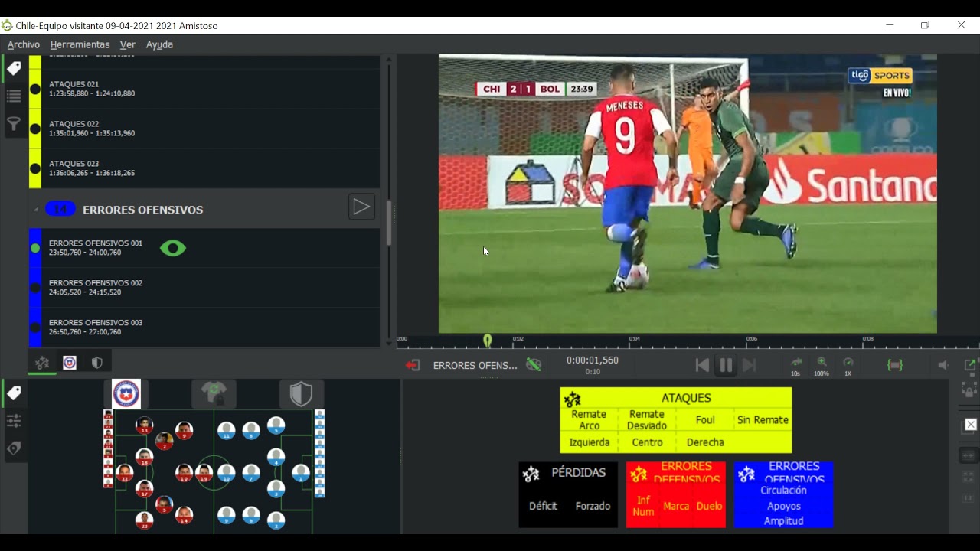The width and height of the screenshot is (980, 551).
Task: Toggle the drawing palette icon
Action: point(534,365)
